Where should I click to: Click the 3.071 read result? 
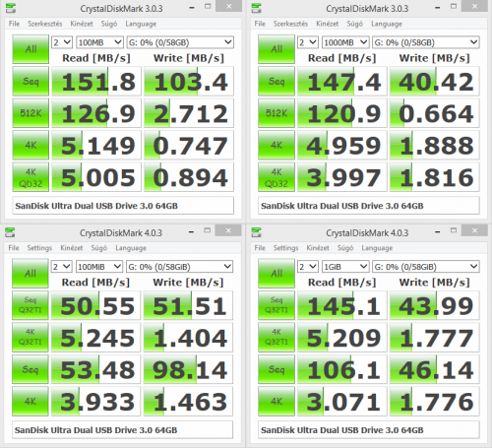pyautogui.click(x=342, y=402)
